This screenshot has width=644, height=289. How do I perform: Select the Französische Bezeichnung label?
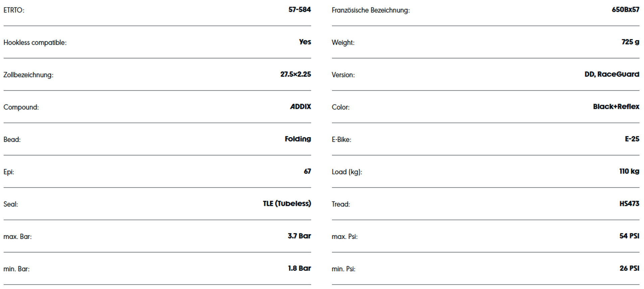point(371,10)
